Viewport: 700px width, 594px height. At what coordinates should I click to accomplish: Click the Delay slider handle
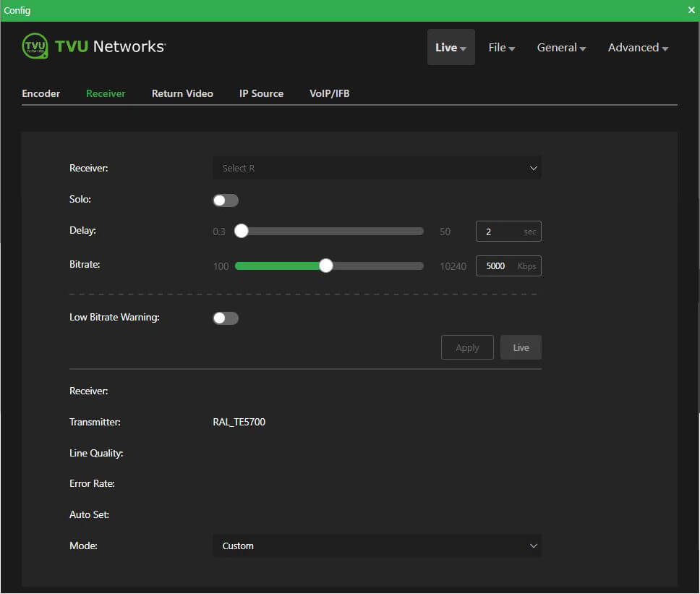point(241,231)
